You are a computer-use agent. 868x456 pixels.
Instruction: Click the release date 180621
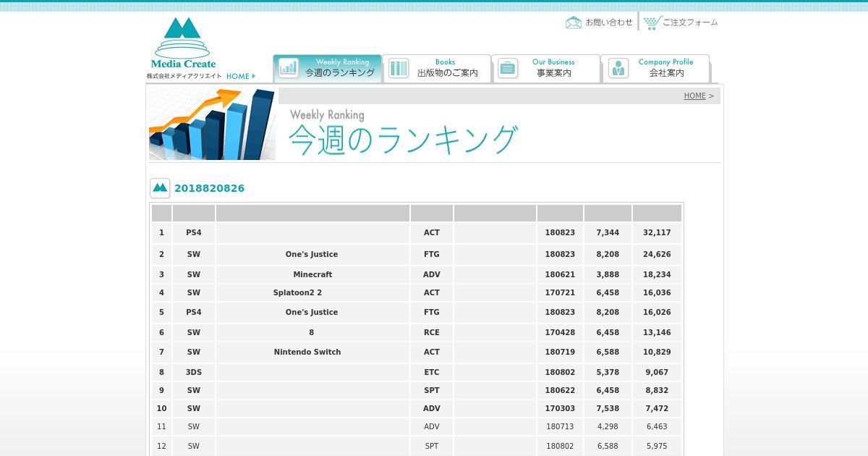coord(560,274)
